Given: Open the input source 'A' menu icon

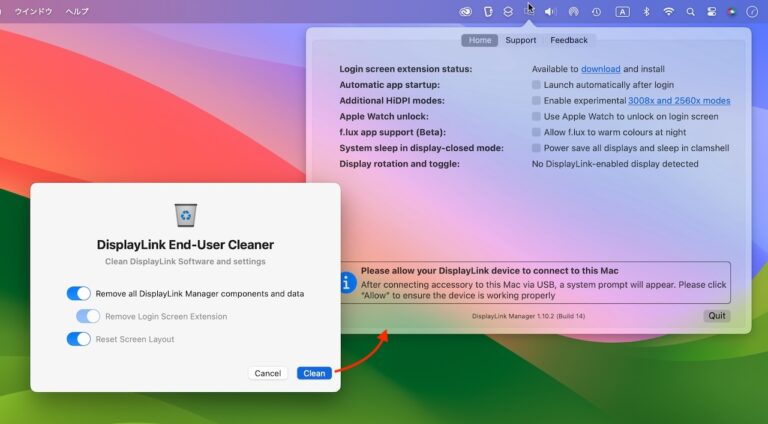Looking at the screenshot, I should pyautogui.click(x=622, y=12).
